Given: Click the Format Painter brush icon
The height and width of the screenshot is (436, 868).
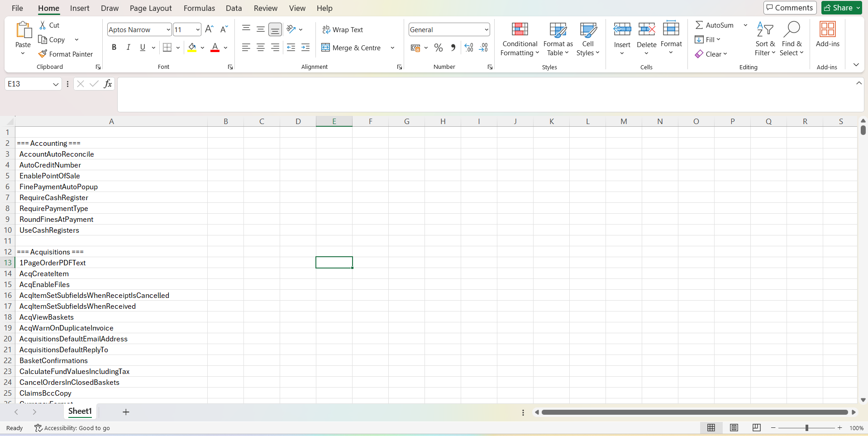Looking at the screenshot, I should pyautogui.click(x=43, y=54).
